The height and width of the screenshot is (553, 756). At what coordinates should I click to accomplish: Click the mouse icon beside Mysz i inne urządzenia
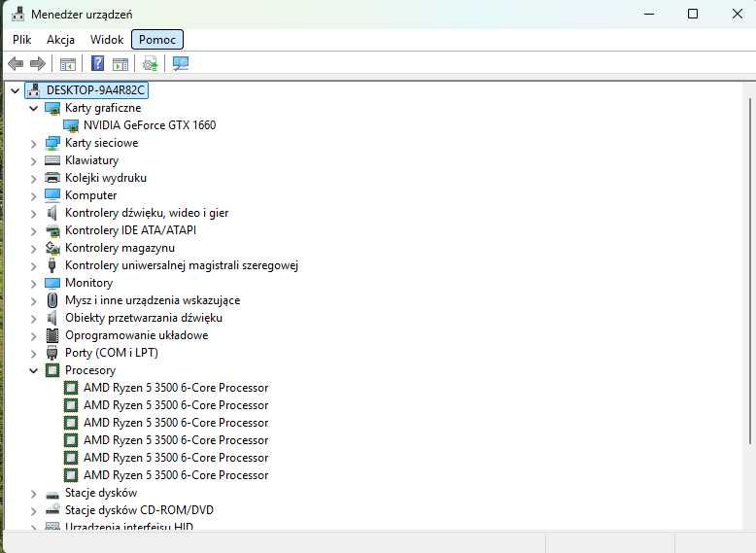click(52, 300)
